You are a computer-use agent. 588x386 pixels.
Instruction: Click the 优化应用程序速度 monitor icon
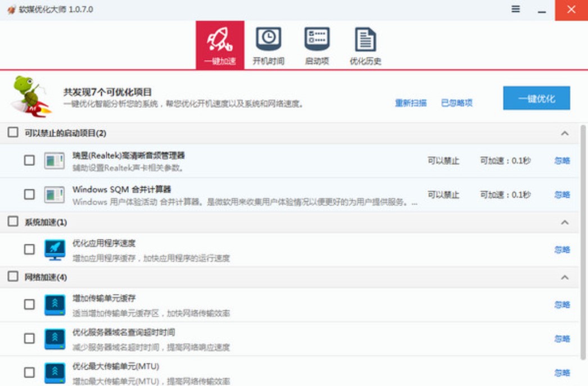55,249
